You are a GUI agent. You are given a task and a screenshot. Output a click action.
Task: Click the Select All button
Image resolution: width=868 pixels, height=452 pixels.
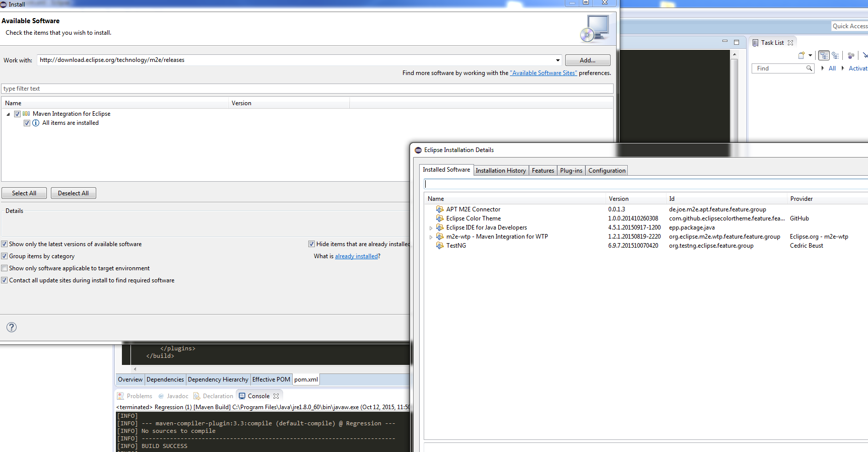click(24, 193)
